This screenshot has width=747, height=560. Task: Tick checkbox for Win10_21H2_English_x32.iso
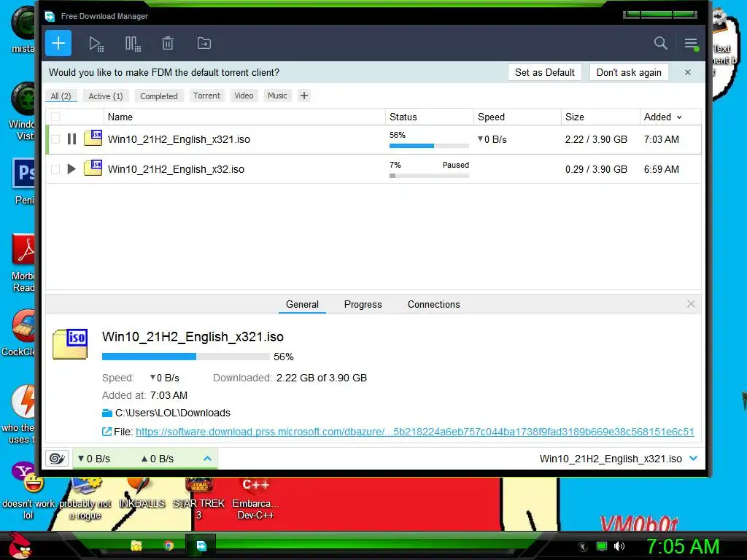point(55,169)
